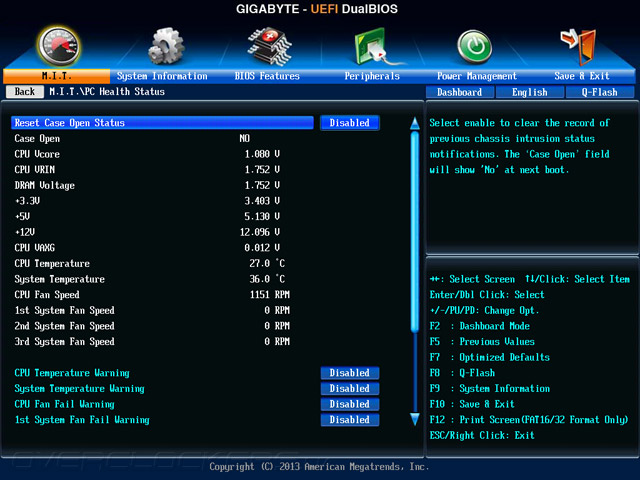Switch to the Power Management tab
The width and height of the screenshot is (640, 480).
click(477, 76)
